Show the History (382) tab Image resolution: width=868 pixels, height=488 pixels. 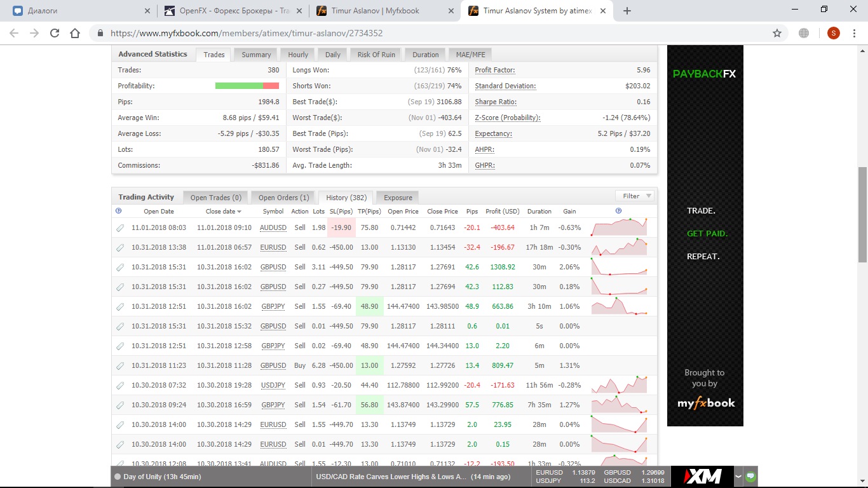(x=346, y=198)
